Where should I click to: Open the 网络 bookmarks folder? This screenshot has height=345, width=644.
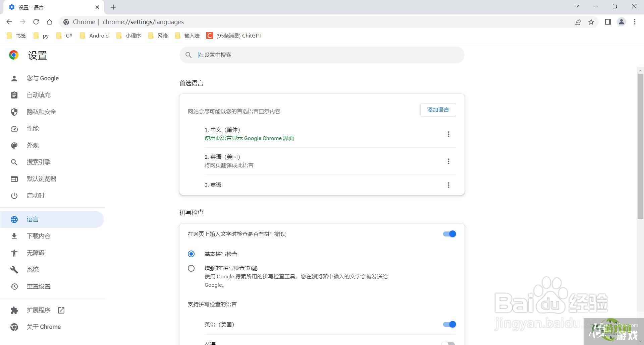[158, 36]
